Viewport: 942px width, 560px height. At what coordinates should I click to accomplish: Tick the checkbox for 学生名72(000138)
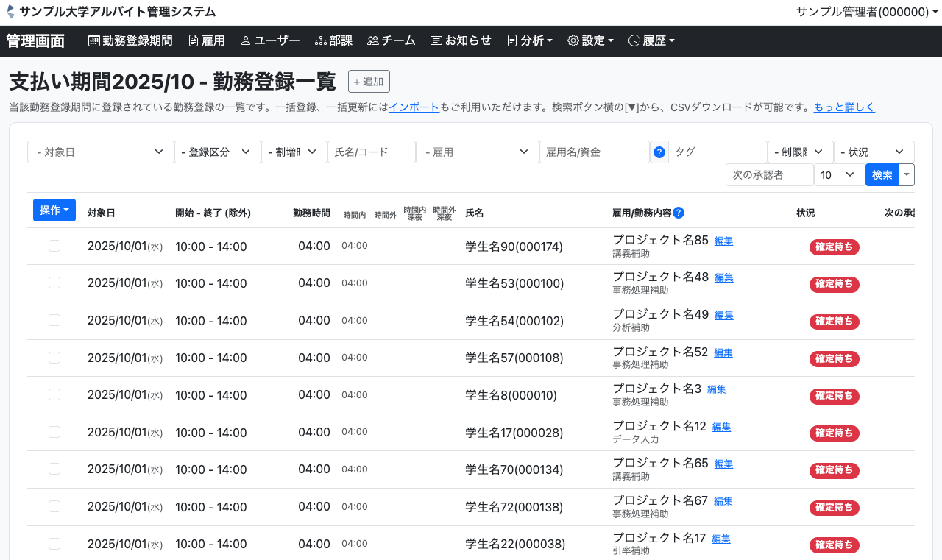pyautogui.click(x=54, y=506)
